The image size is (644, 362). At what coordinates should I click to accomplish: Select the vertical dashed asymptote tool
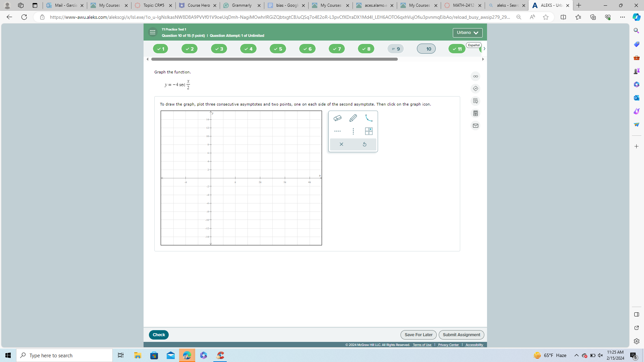click(353, 131)
